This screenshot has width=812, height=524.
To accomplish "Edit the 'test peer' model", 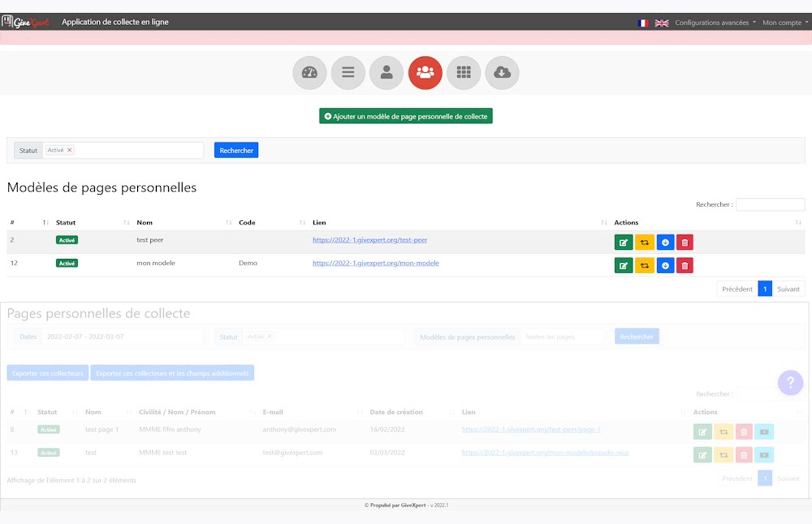I will tap(623, 242).
